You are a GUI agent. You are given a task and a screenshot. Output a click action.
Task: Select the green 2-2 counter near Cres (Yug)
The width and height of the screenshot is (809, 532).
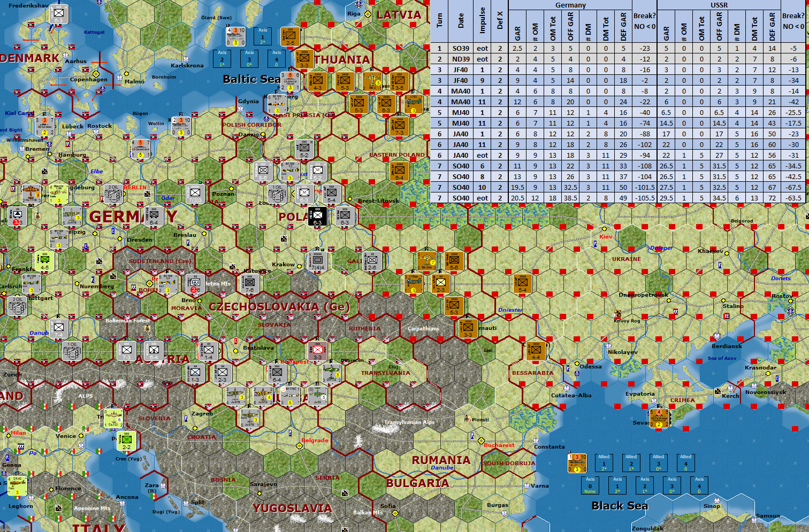[x=126, y=441]
